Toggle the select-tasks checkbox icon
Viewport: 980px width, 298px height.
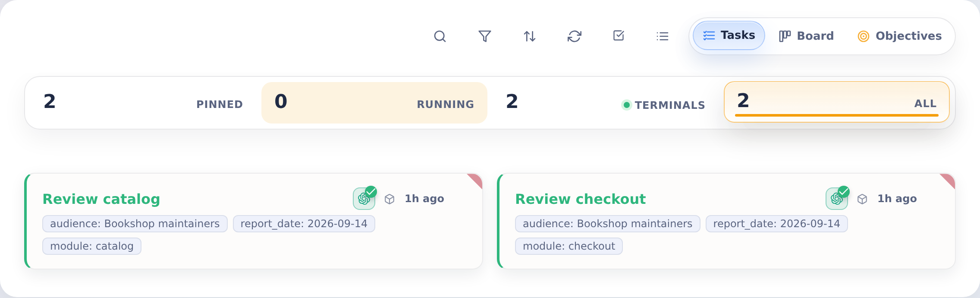click(x=619, y=36)
